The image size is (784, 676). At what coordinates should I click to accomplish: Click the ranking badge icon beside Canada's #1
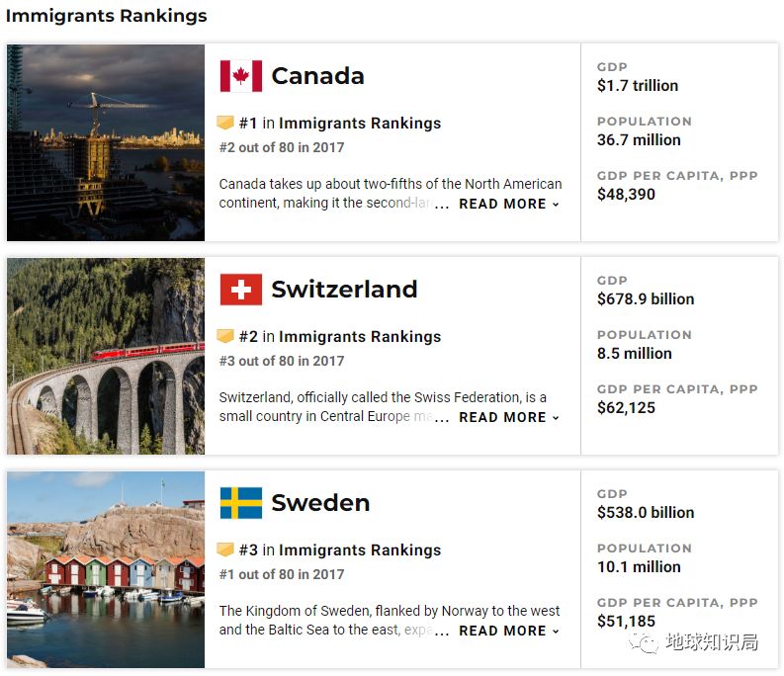(225, 124)
